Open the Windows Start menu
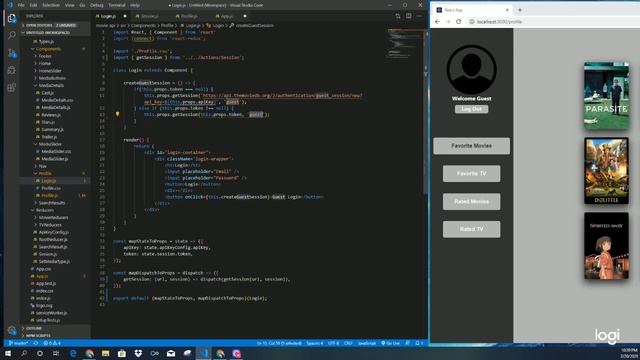Image resolution: width=640 pixels, height=360 pixels. pyautogui.click(x=8, y=353)
